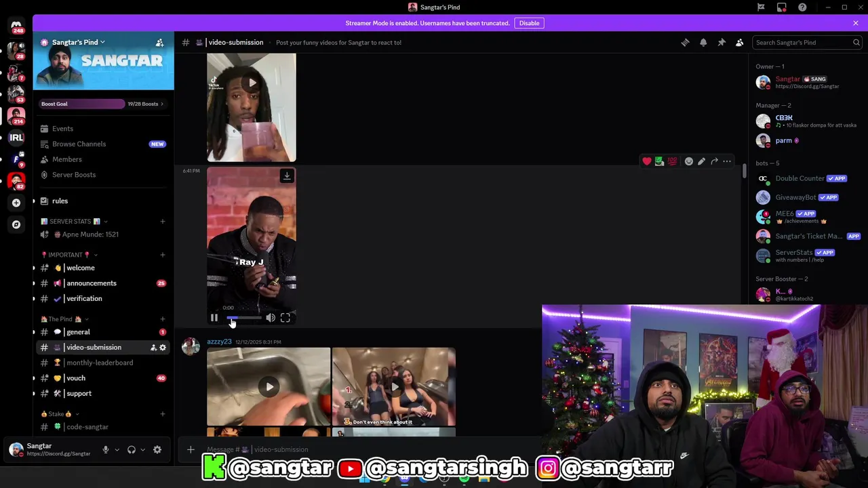
Task: Open the inbox icon in title bar
Action: pos(782,7)
